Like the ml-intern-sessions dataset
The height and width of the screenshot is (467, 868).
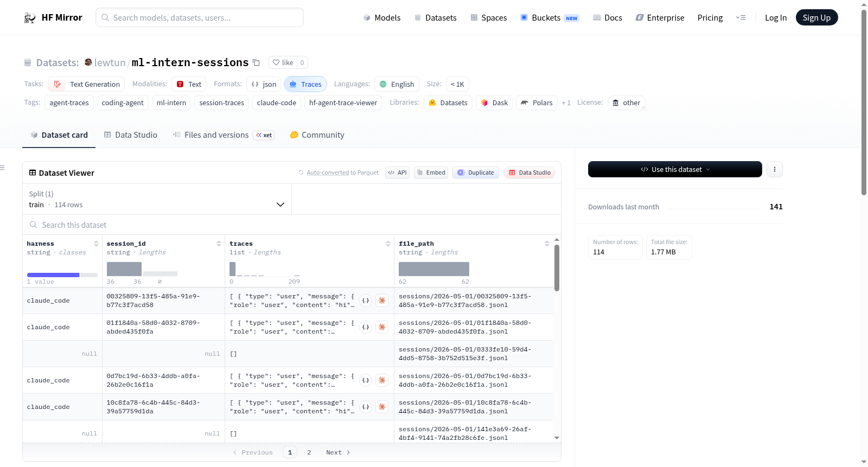point(283,62)
